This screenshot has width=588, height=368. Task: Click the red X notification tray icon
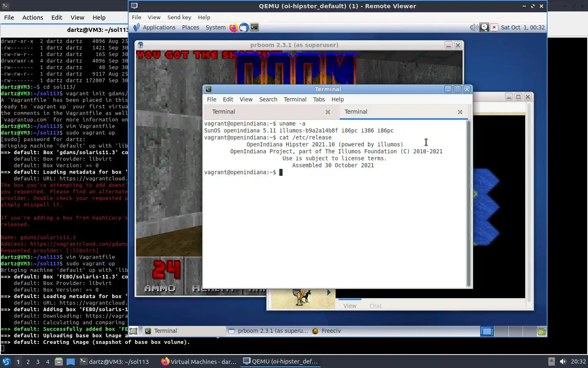coord(494,27)
